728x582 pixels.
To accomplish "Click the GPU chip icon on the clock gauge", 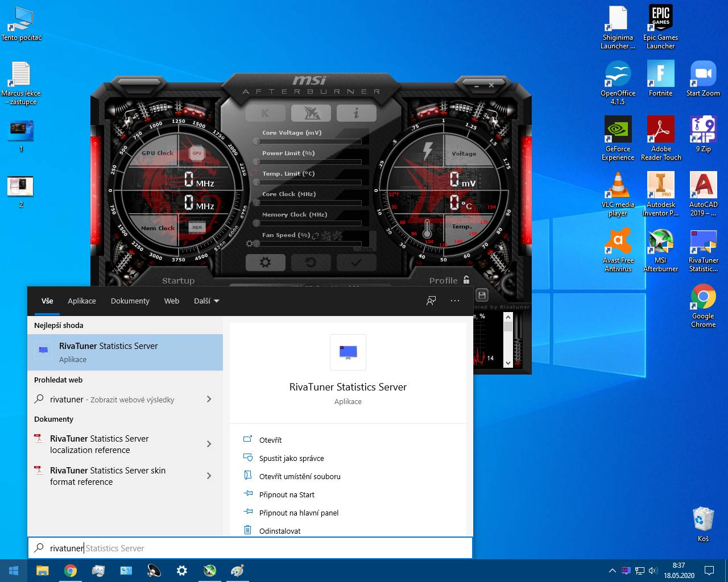I will [197, 153].
